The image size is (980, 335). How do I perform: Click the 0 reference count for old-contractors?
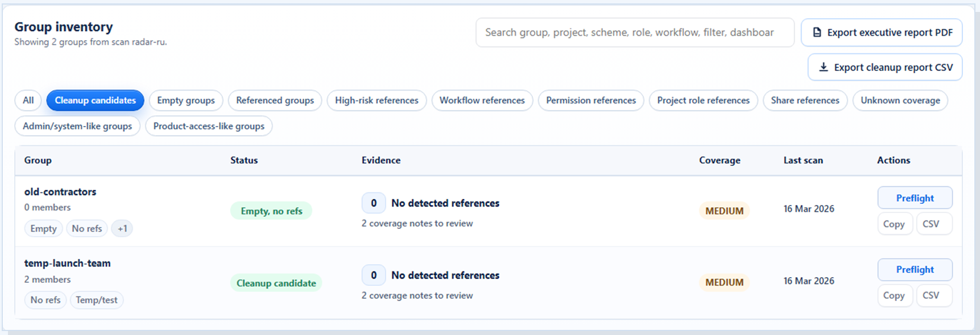pos(373,203)
